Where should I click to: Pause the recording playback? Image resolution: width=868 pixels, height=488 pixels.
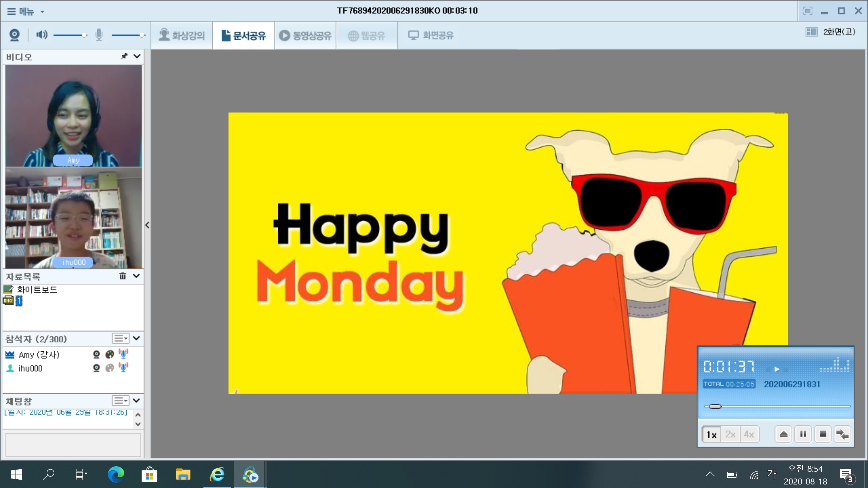tap(803, 434)
